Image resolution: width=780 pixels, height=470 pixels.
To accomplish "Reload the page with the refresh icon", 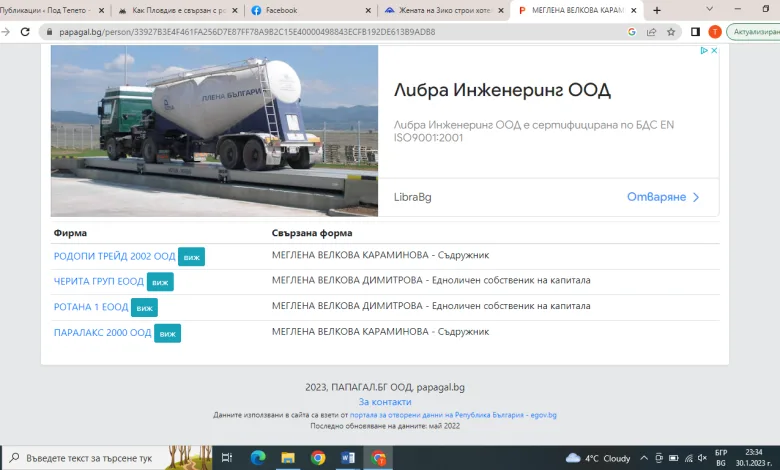I will click(x=25, y=32).
